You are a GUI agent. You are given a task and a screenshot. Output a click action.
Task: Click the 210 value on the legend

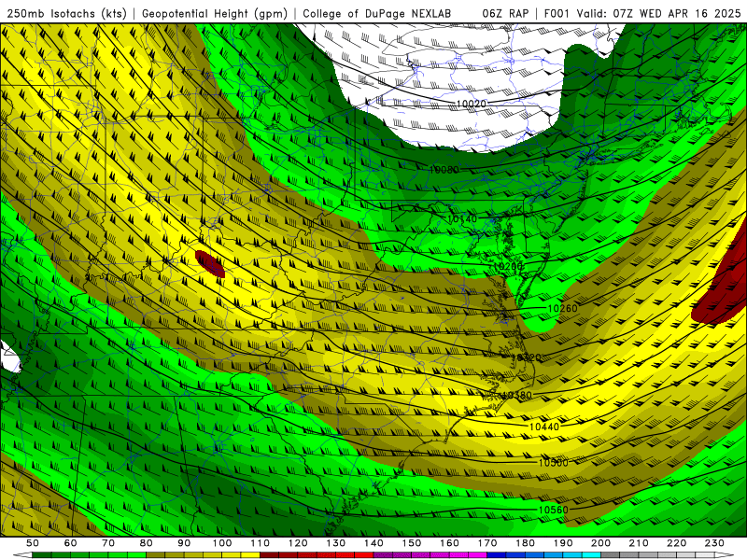(x=640, y=543)
